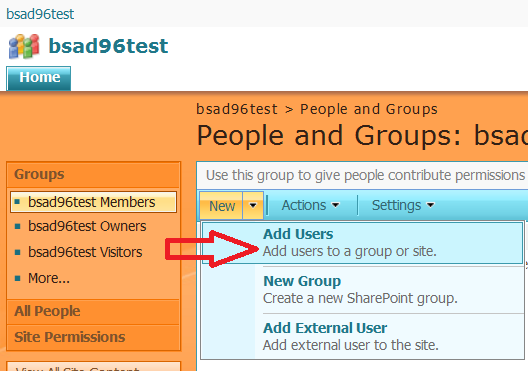Expand the Settings menu
Image resolution: width=528 pixels, height=371 pixels.
[403, 205]
